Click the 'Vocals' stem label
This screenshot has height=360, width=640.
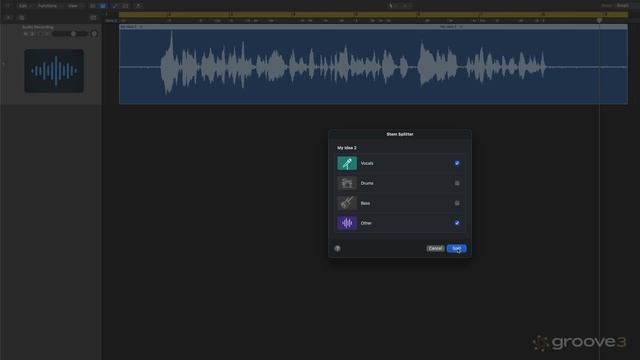(x=367, y=163)
